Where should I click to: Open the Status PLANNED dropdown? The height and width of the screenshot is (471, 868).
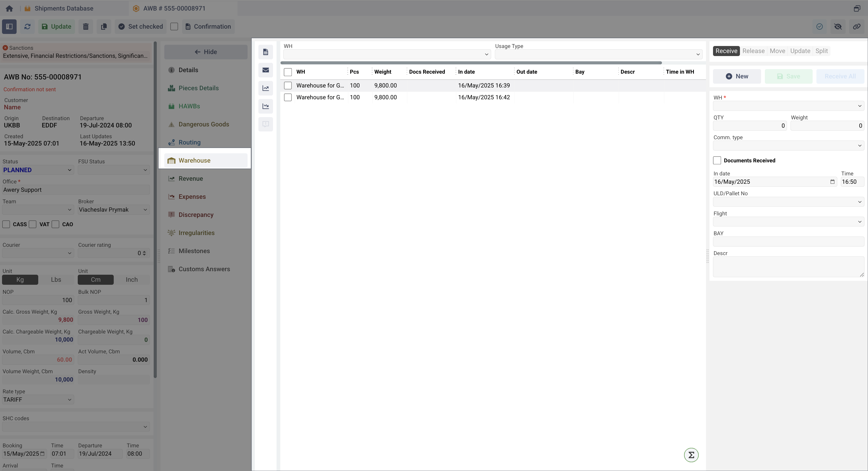[x=37, y=170]
